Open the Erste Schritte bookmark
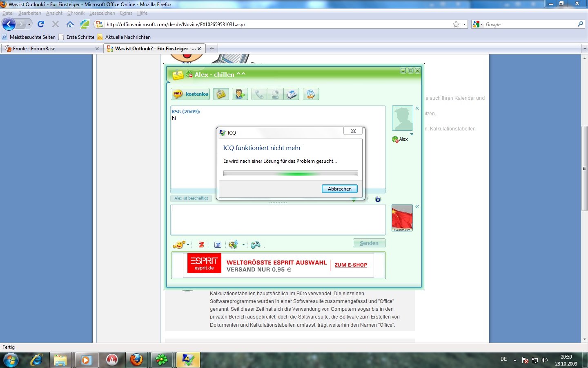This screenshot has width=588, height=368. pyautogui.click(x=77, y=37)
